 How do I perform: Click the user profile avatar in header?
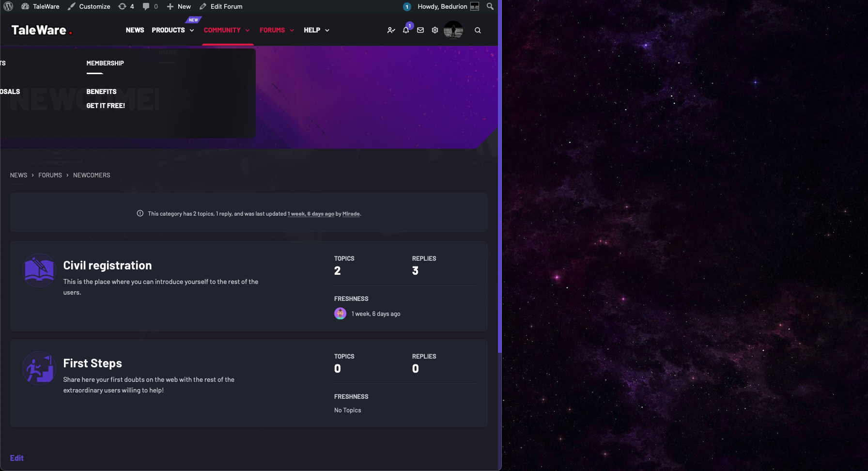[x=453, y=30]
